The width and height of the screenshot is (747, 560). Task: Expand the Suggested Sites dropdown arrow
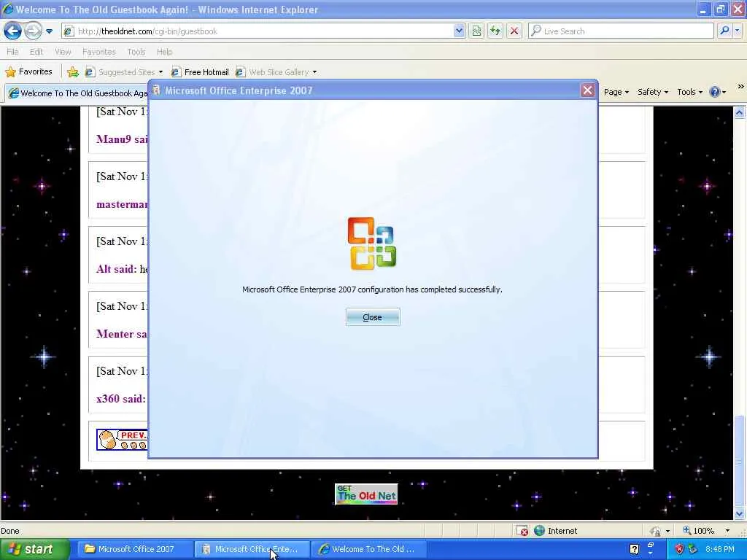pos(160,72)
